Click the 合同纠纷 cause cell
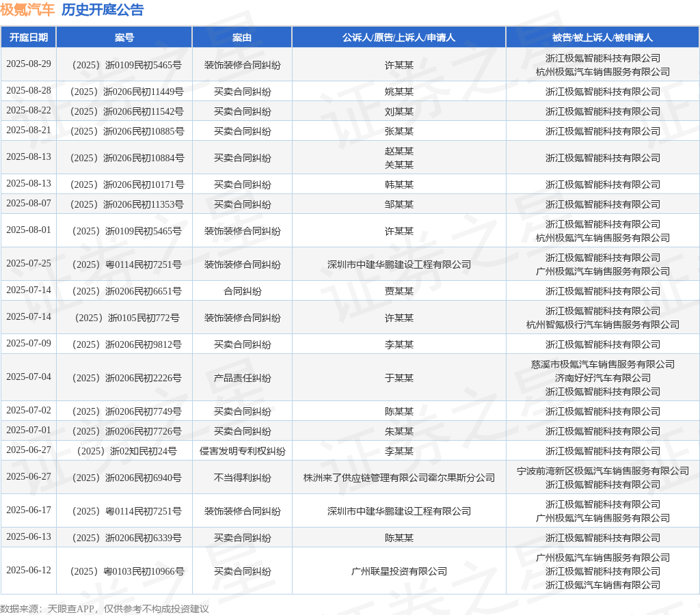The image size is (700, 615). point(243,291)
